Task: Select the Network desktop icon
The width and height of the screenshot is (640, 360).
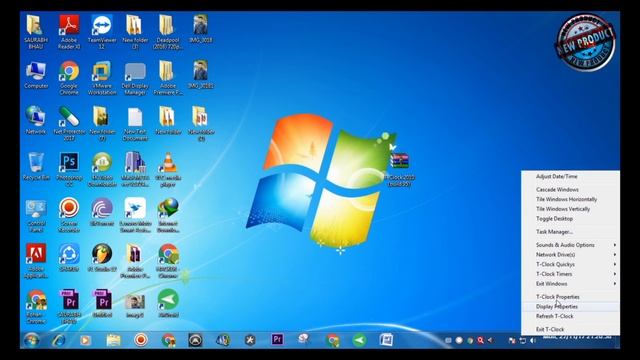Action: pos(36,121)
